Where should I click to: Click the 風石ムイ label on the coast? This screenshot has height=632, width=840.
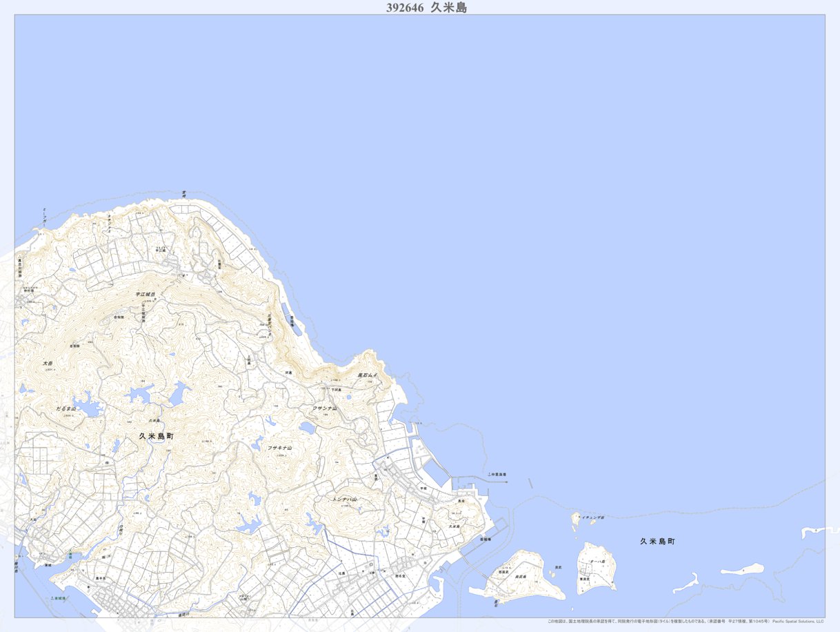coord(368,375)
